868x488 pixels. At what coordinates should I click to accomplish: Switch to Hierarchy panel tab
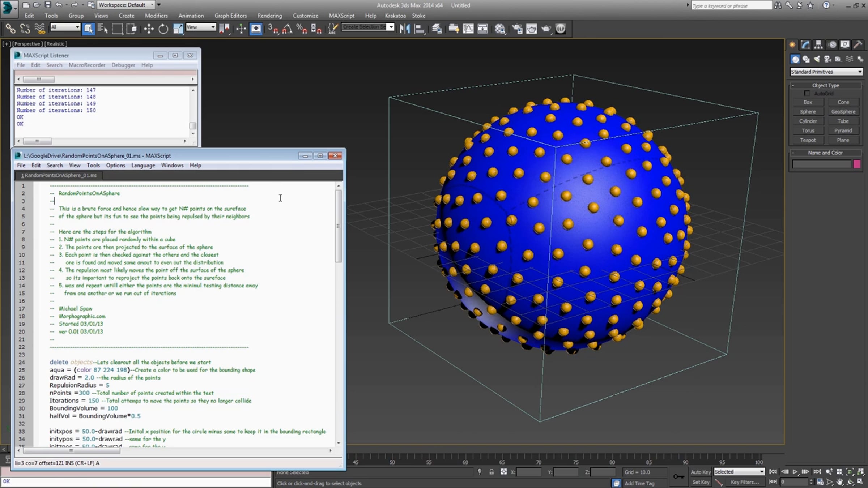point(818,45)
